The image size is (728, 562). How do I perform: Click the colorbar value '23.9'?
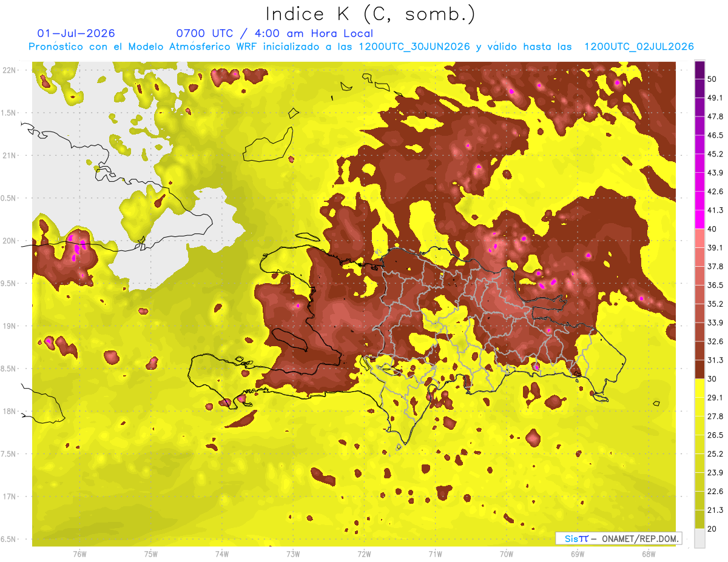(x=715, y=473)
